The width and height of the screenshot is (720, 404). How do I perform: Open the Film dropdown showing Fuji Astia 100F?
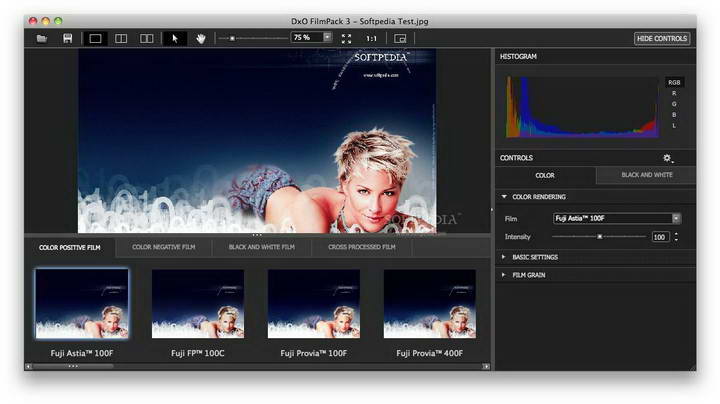click(617, 218)
